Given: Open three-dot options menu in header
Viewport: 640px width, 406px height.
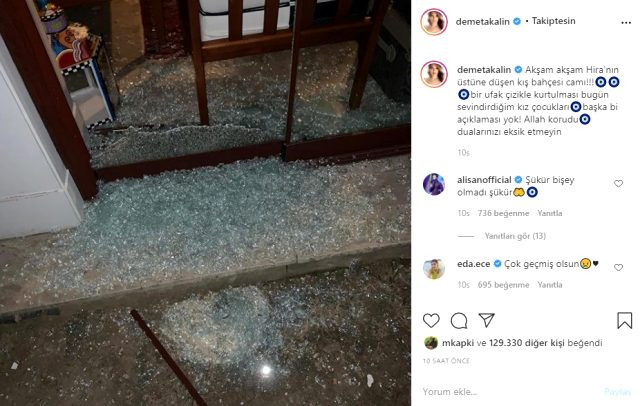Looking at the screenshot, I should coord(626,23).
